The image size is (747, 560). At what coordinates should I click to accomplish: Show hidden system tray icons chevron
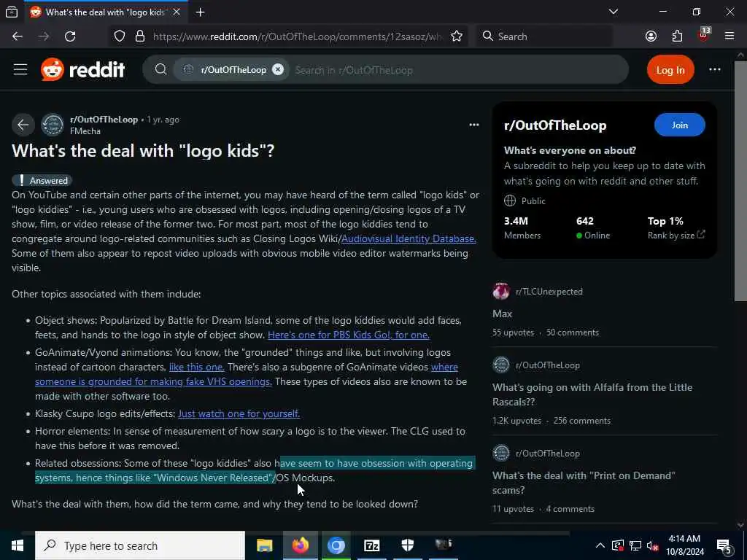pyautogui.click(x=600, y=545)
